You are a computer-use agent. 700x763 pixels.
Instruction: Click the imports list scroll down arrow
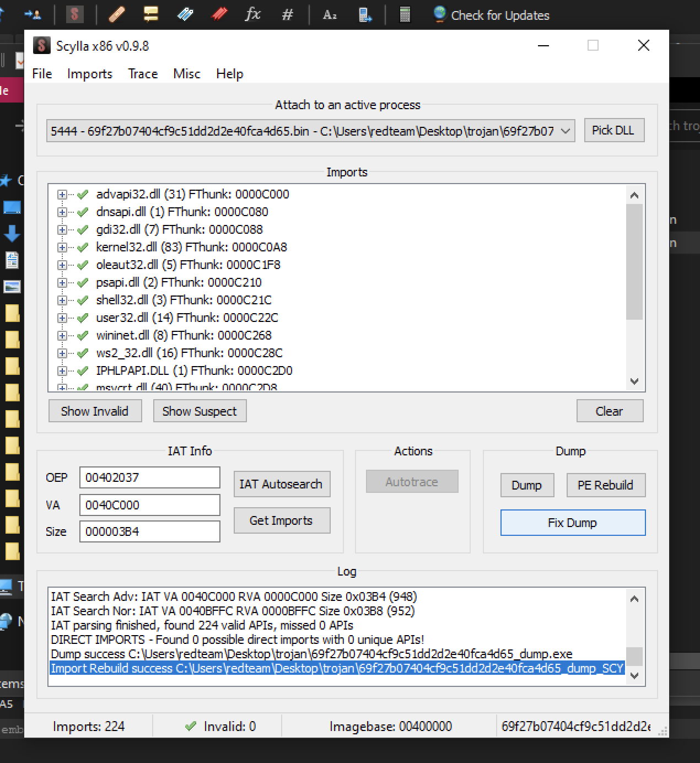coord(634,381)
